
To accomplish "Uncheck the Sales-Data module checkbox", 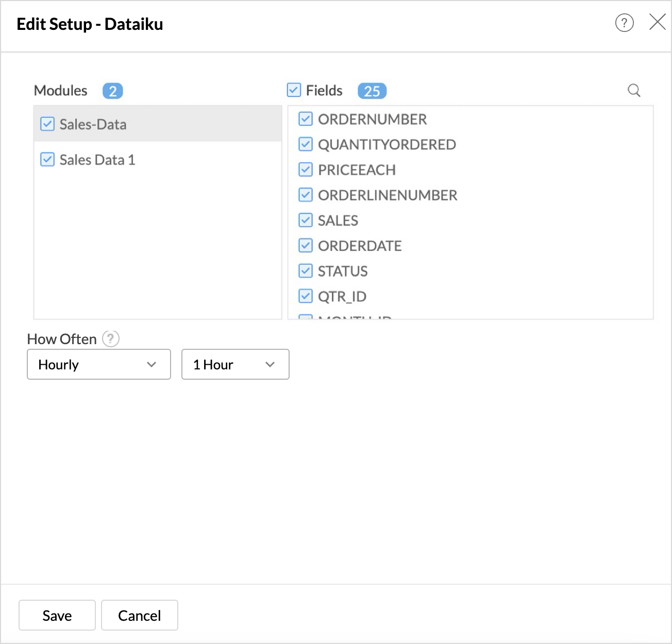I will [x=47, y=124].
